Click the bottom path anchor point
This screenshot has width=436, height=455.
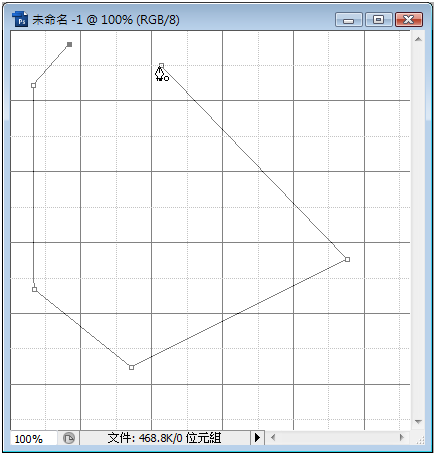point(131,367)
